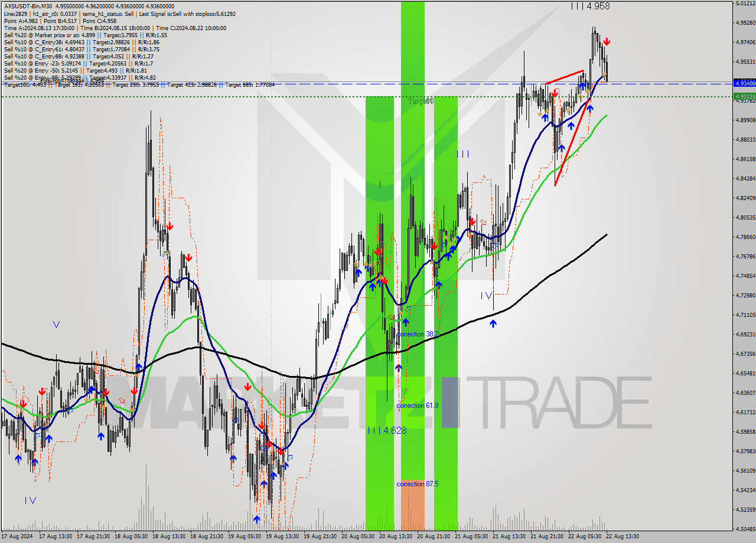Click the 'correction 38.2' label
Screen dimensions: 756x543
pyautogui.click(x=418, y=334)
